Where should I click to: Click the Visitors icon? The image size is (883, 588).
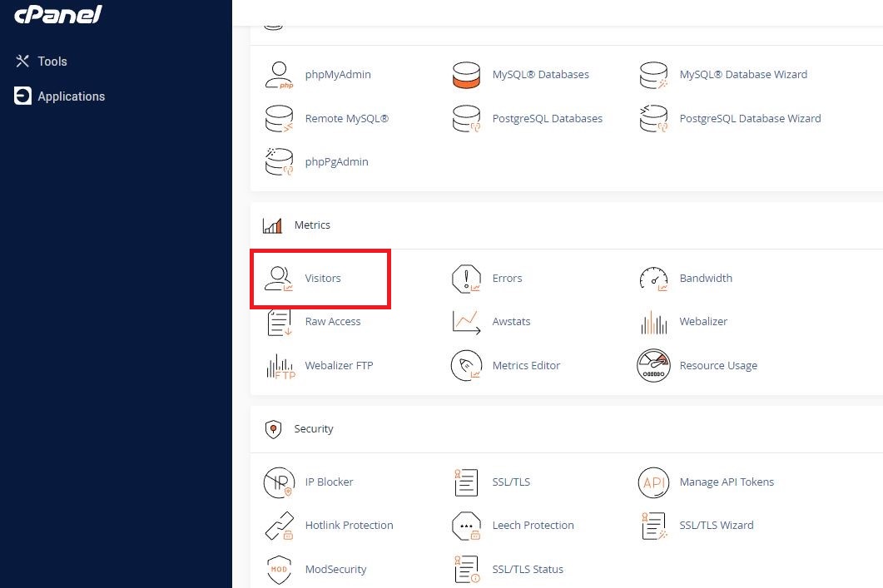point(279,279)
